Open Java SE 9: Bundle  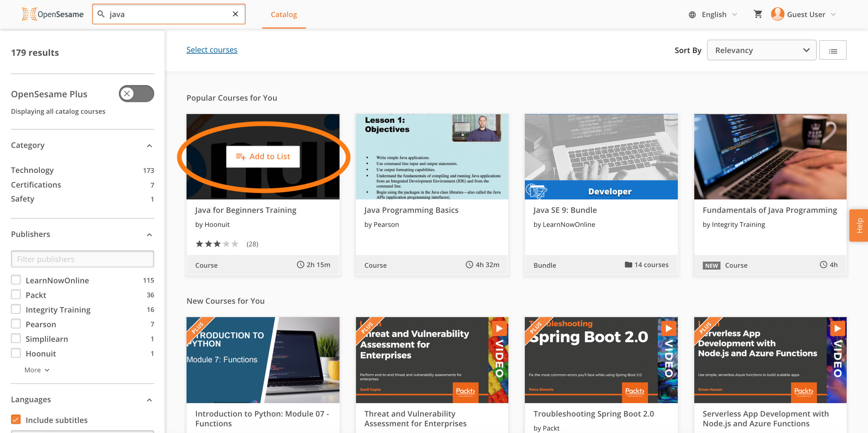pyautogui.click(x=565, y=210)
